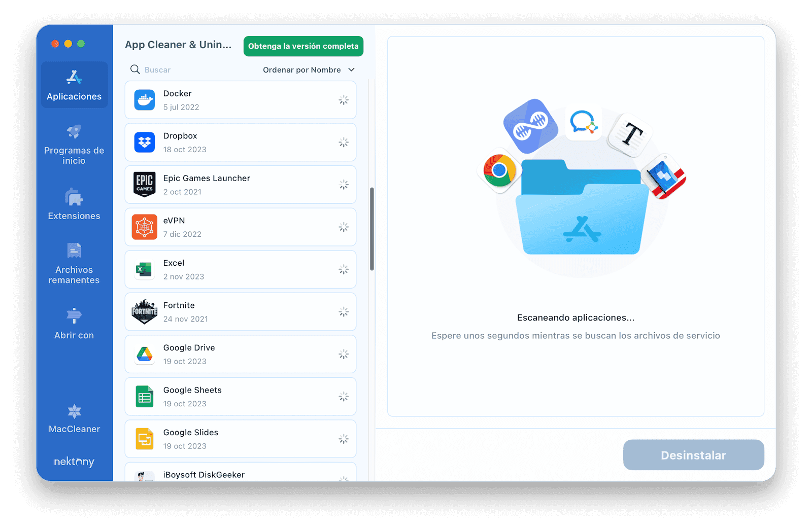Click the search magnifier icon
Screen dimensions: 812x529
click(x=135, y=69)
